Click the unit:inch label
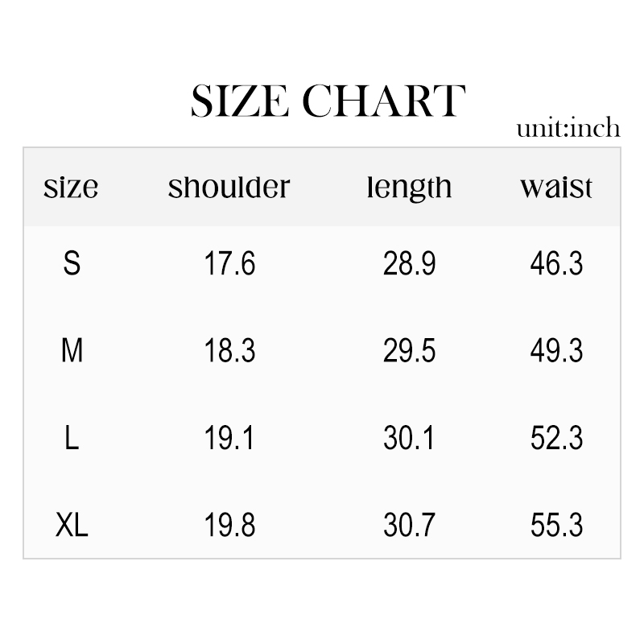This screenshot has width=644, height=644. click(568, 128)
